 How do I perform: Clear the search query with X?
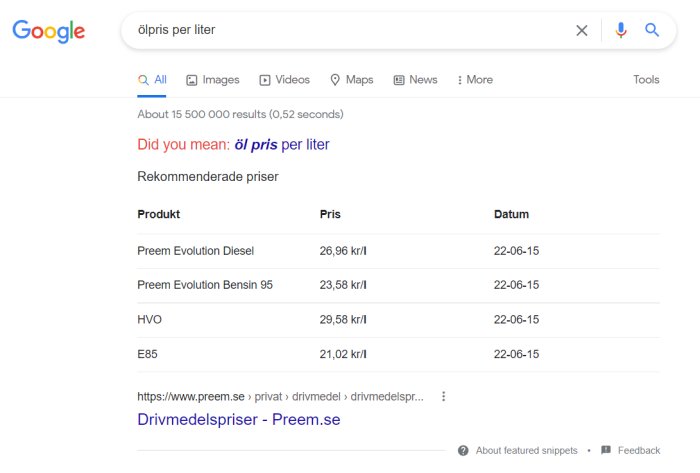click(x=582, y=30)
